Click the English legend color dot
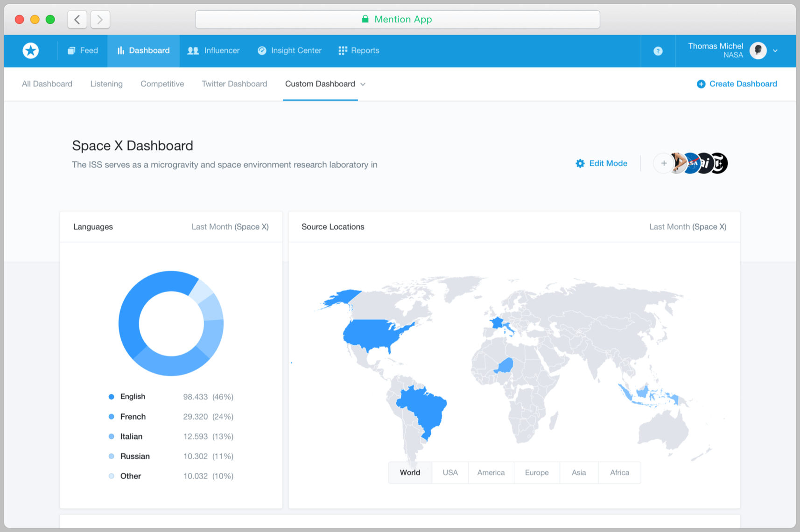Screen dimensions: 800x532 coord(111,397)
